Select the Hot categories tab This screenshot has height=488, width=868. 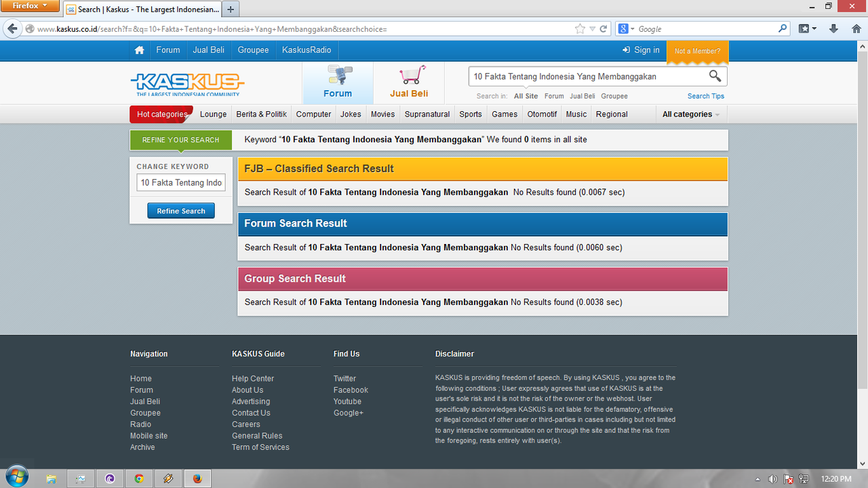162,114
